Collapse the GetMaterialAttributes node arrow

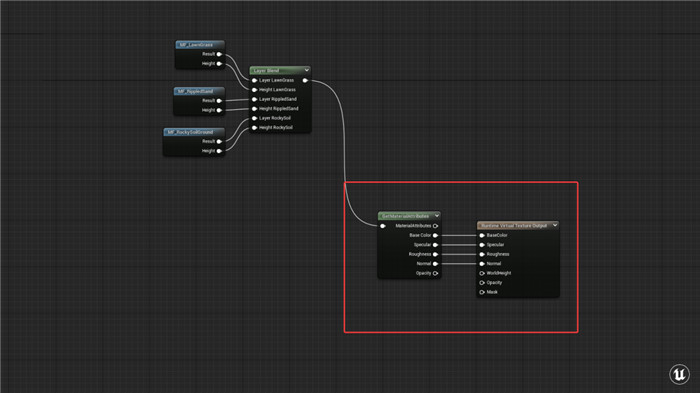coord(437,216)
